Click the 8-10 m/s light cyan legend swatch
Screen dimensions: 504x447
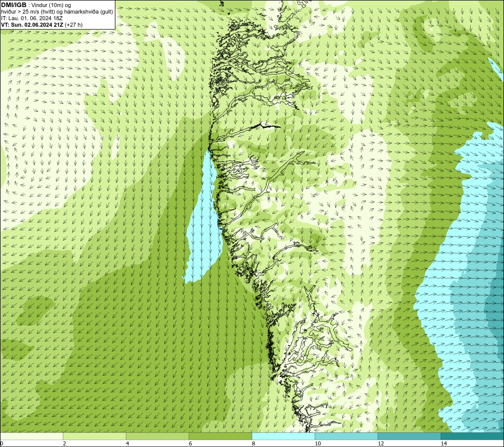283,436
